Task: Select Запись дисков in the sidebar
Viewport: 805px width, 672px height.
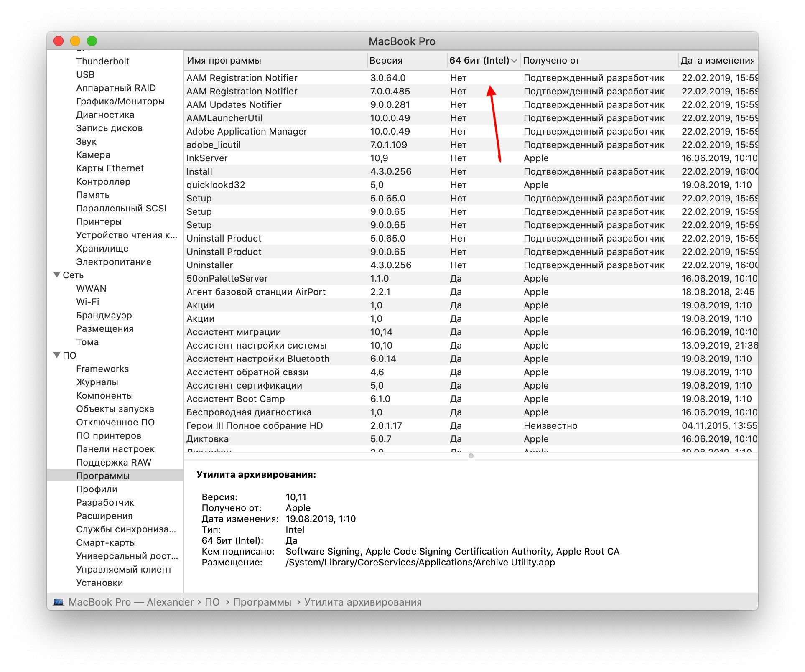Action: [x=109, y=128]
